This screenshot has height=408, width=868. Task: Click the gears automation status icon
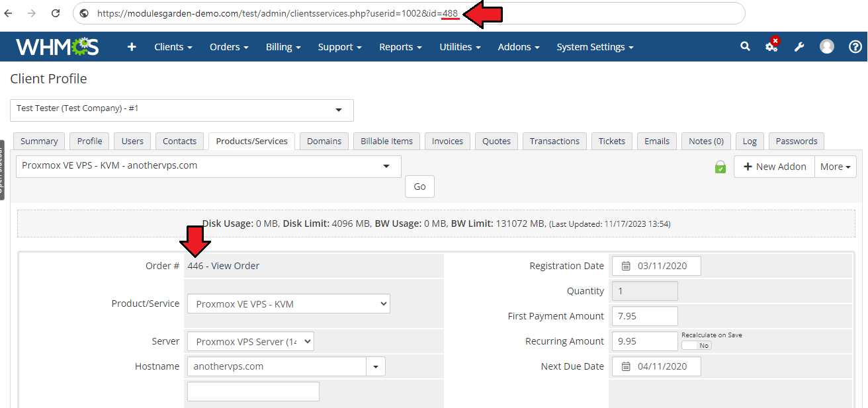tap(772, 46)
